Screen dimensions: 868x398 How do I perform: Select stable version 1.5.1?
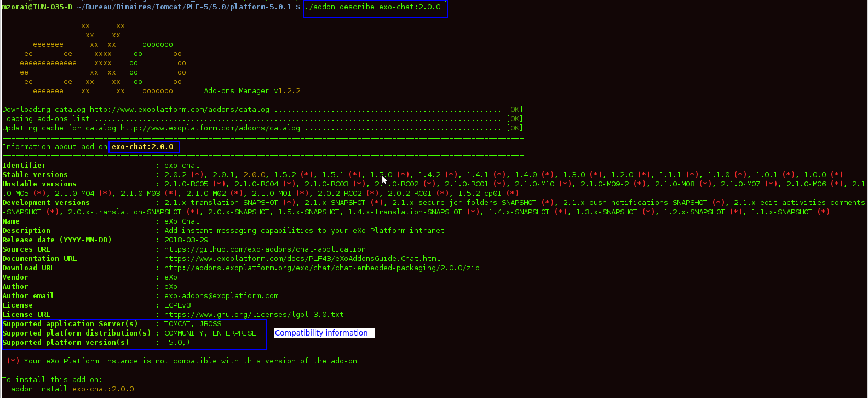pos(333,174)
